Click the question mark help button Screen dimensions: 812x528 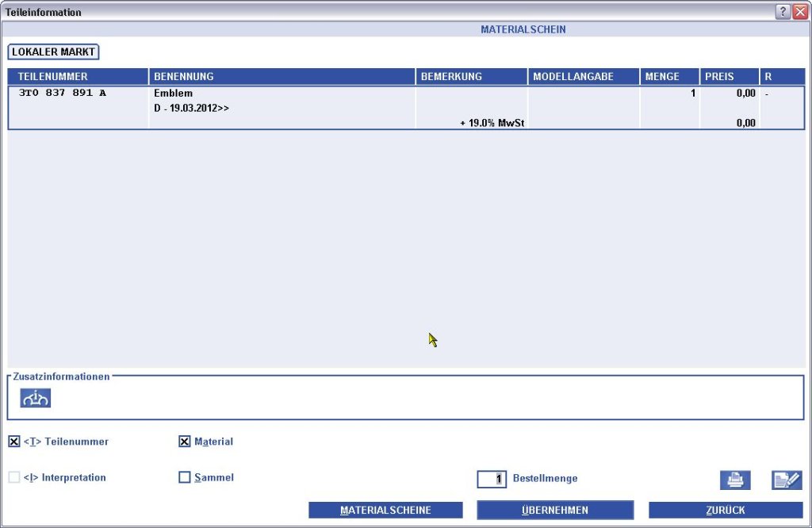pyautogui.click(x=783, y=12)
